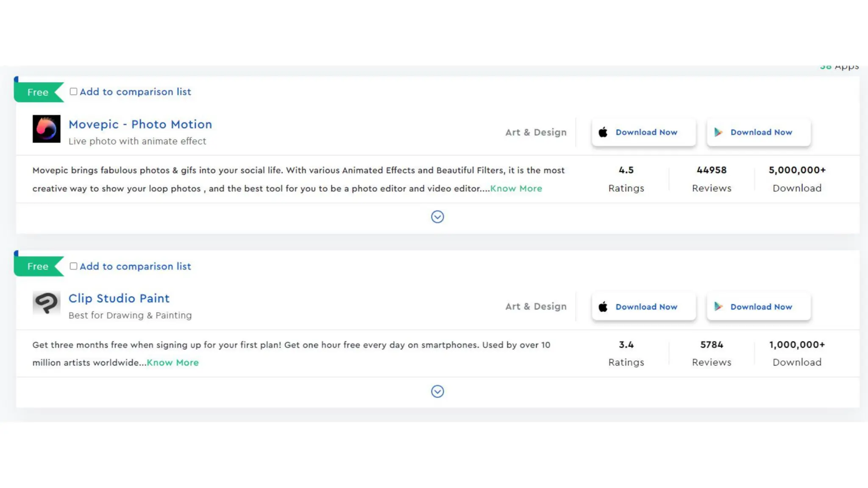Expand Clip Studio Paint details chevron

(437, 391)
